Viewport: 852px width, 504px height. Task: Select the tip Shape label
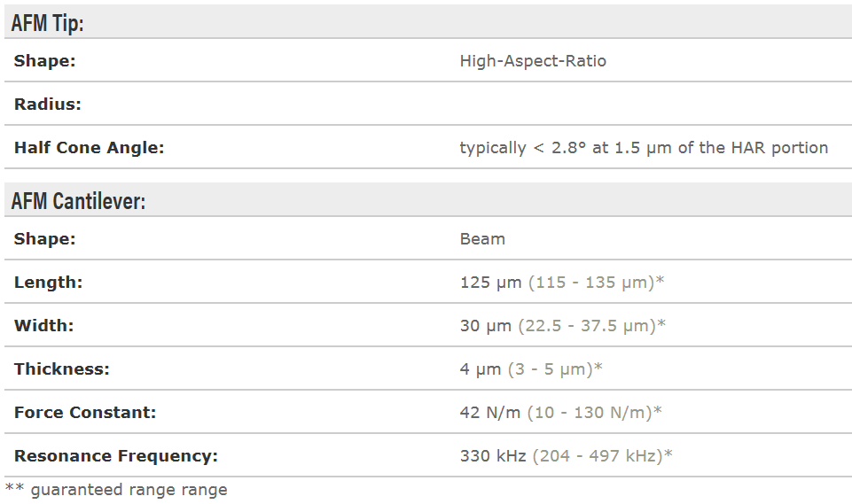coord(45,61)
